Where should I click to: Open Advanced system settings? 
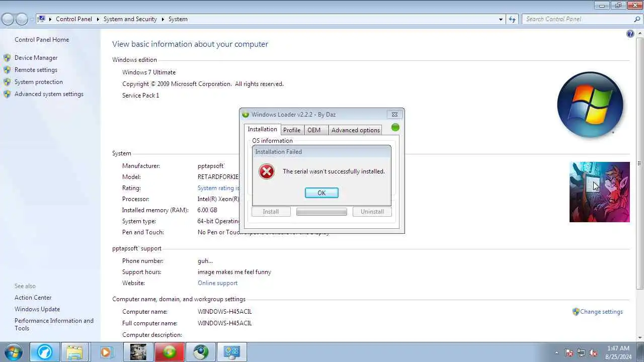coord(49,94)
